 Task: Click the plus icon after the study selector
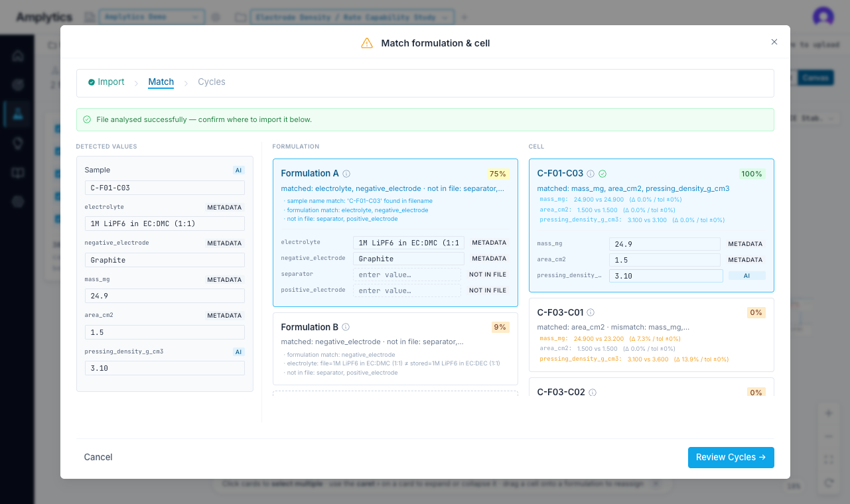click(464, 17)
